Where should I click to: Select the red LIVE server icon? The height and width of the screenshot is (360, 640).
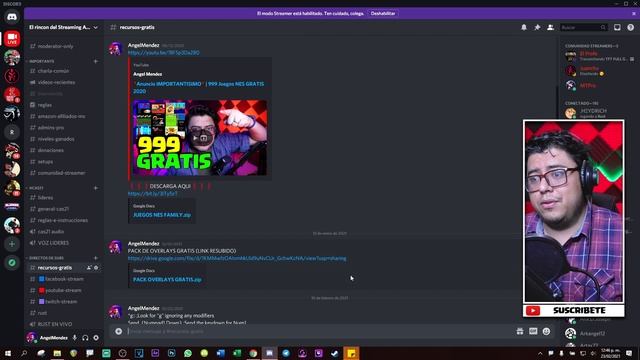(x=12, y=39)
